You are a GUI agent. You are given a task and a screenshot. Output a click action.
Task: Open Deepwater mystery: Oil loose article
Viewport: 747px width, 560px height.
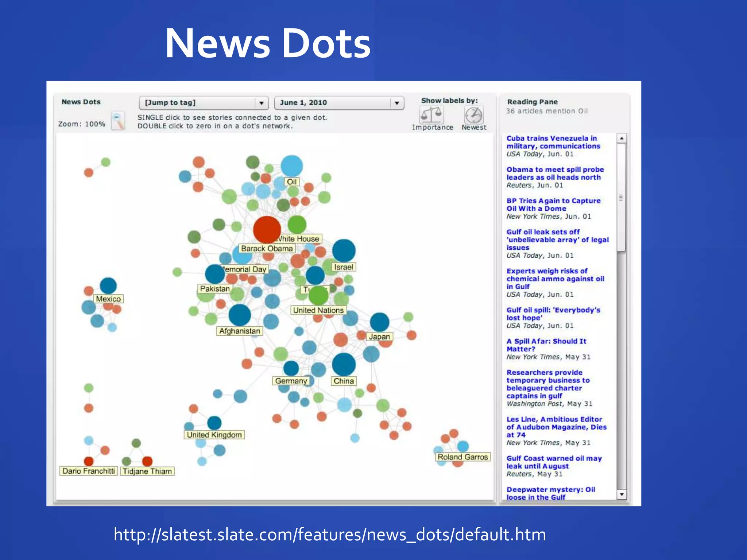[x=550, y=493]
